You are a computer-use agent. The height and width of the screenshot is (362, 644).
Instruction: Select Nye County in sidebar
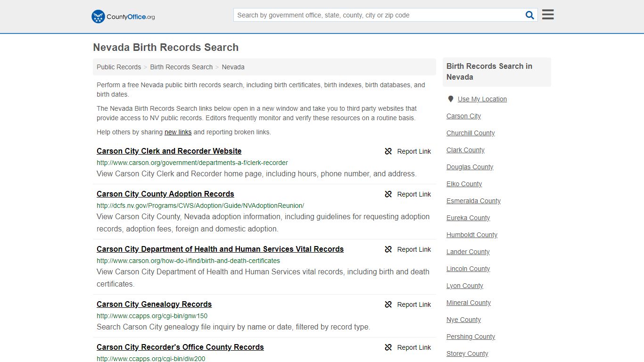tap(464, 320)
